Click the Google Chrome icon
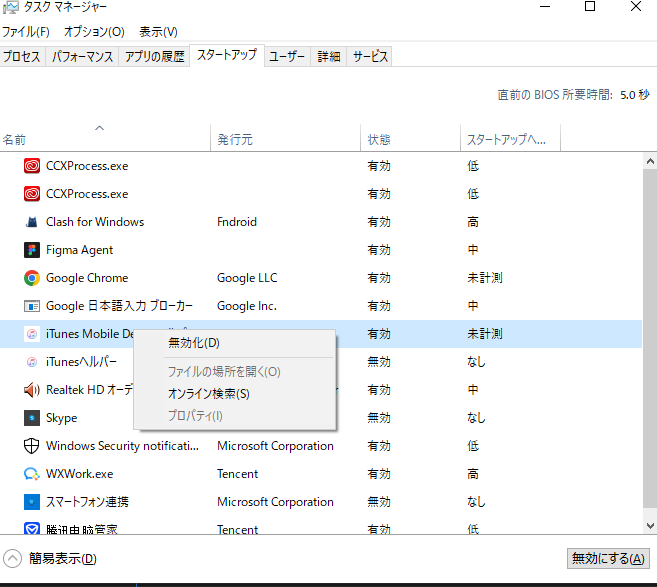 [32, 278]
